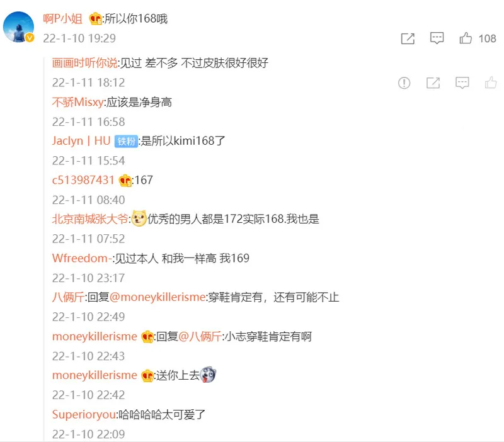504x442 pixels.
Task: Like the main comment with 108 likes
Action: pyautogui.click(x=466, y=38)
